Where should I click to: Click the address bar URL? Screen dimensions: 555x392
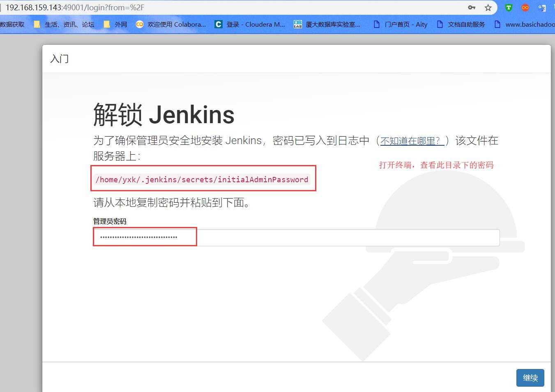(x=75, y=7)
